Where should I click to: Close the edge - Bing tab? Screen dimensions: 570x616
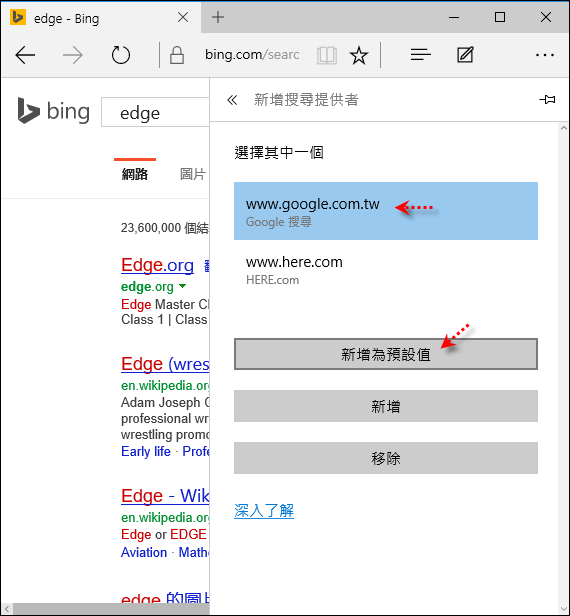click(183, 17)
